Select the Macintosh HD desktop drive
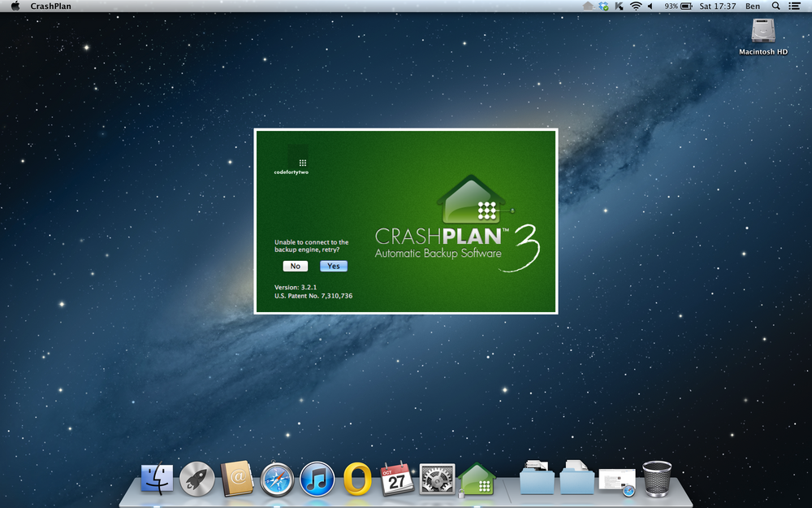 tap(763, 37)
